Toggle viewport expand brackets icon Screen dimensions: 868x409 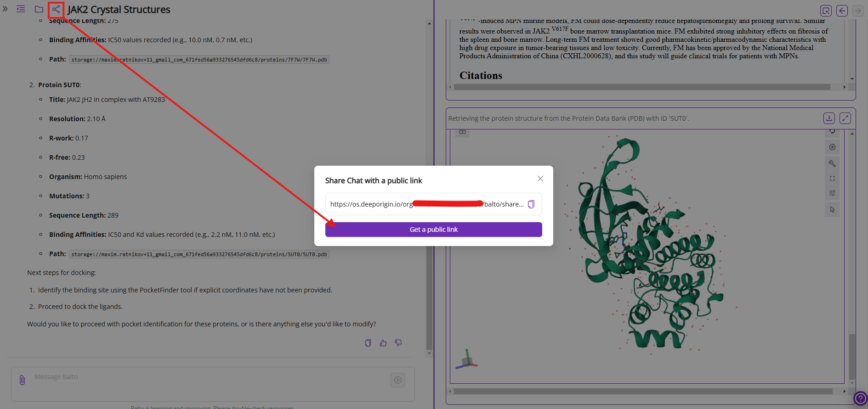pyautogui.click(x=832, y=178)
